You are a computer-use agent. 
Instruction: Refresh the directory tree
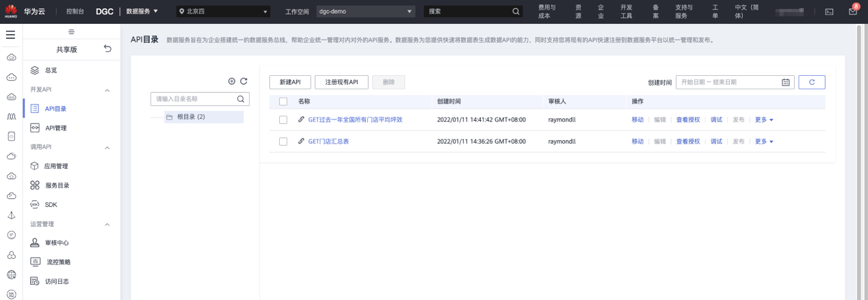pos(244,81)
